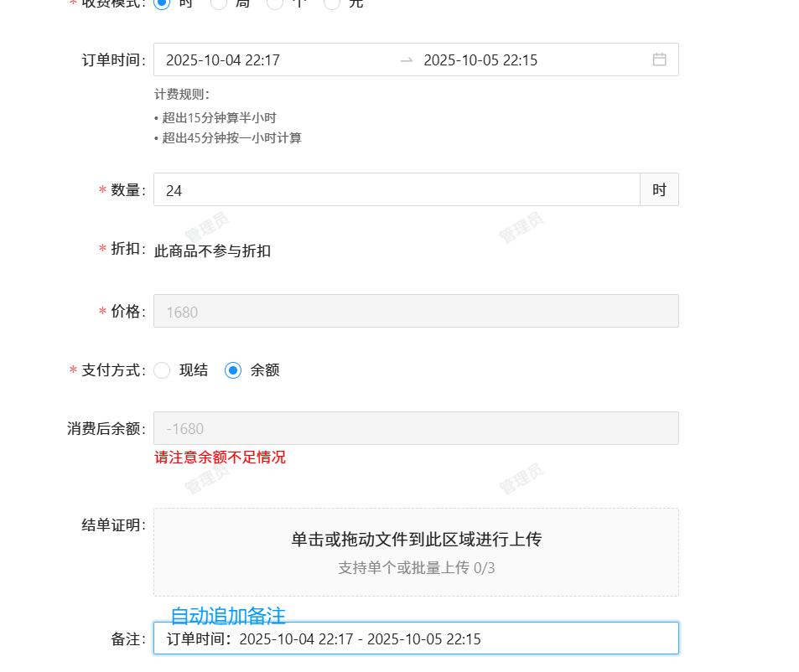Click the arrow icon between the order dates
This screenshot has height=672, width=799.
tap(407, 59)
